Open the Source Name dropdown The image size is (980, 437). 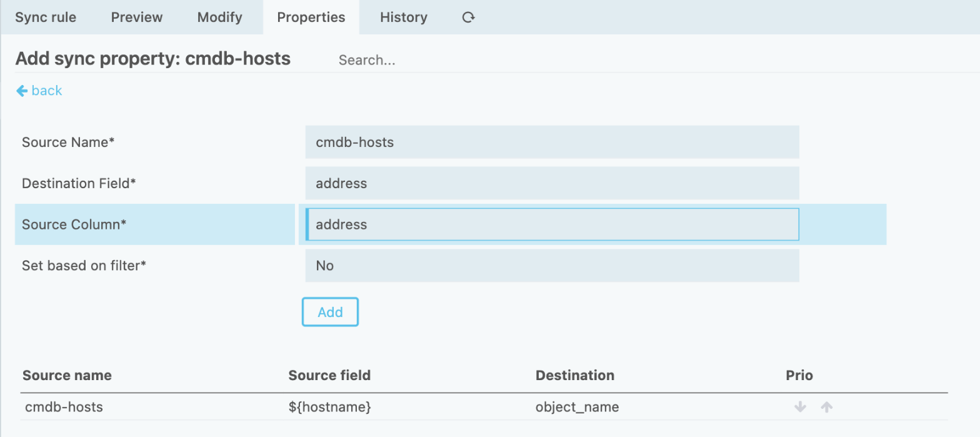click(x=552, y=142)
